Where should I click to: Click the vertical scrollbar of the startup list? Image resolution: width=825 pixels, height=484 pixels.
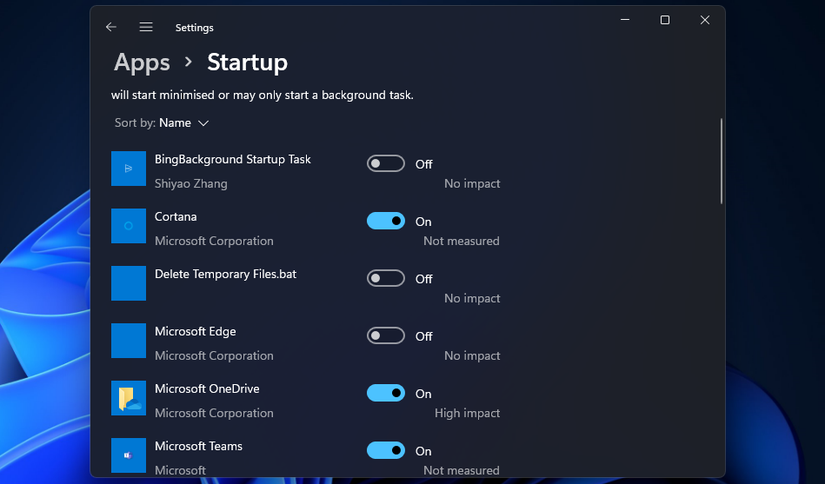click(721, 161)
